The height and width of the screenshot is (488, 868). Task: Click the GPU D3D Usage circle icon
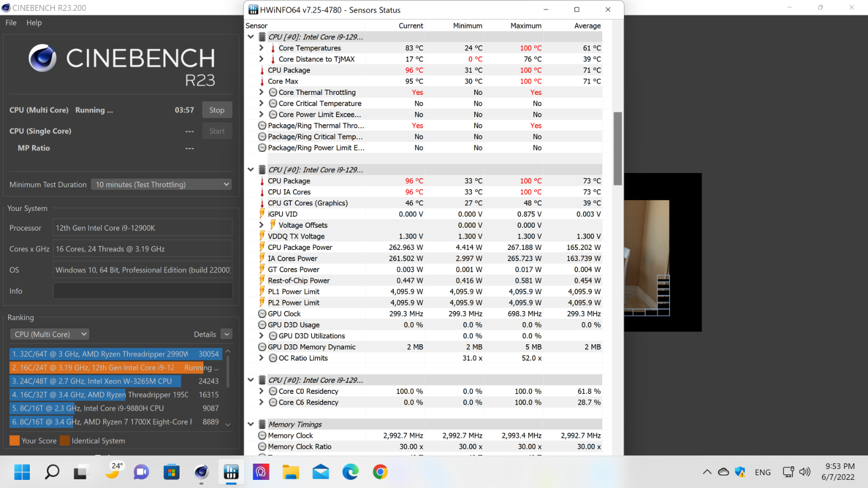coord(262,325)
